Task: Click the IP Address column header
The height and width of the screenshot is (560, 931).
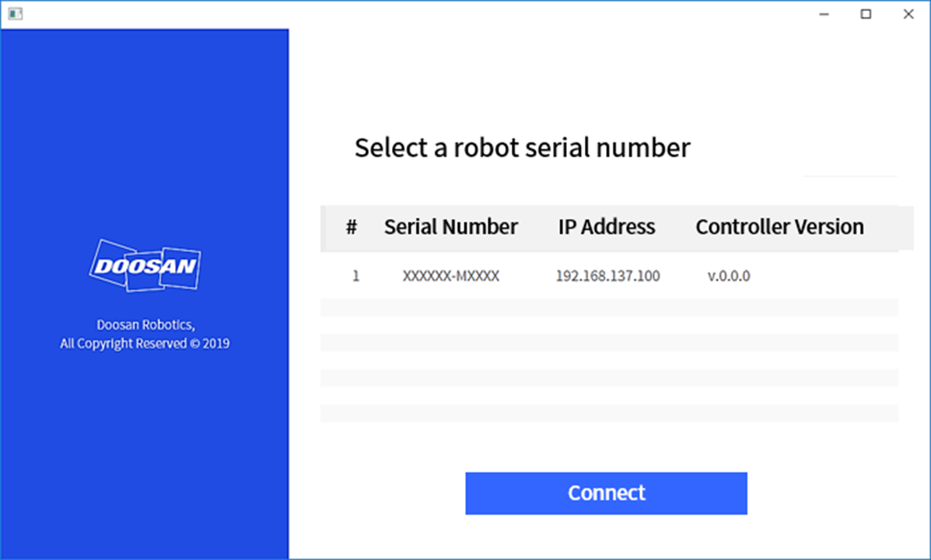Action: (606, 227)
